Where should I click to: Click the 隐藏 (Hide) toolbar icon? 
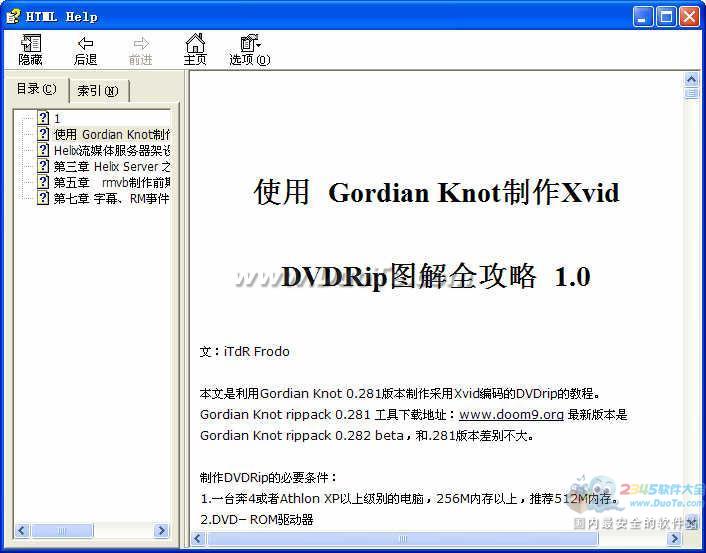pos(31,50)
